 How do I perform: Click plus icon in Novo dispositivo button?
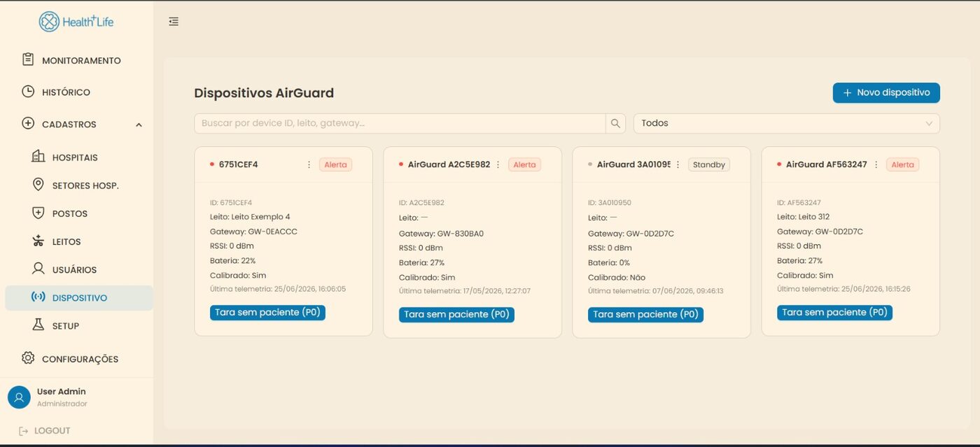(x=847, y=92)
